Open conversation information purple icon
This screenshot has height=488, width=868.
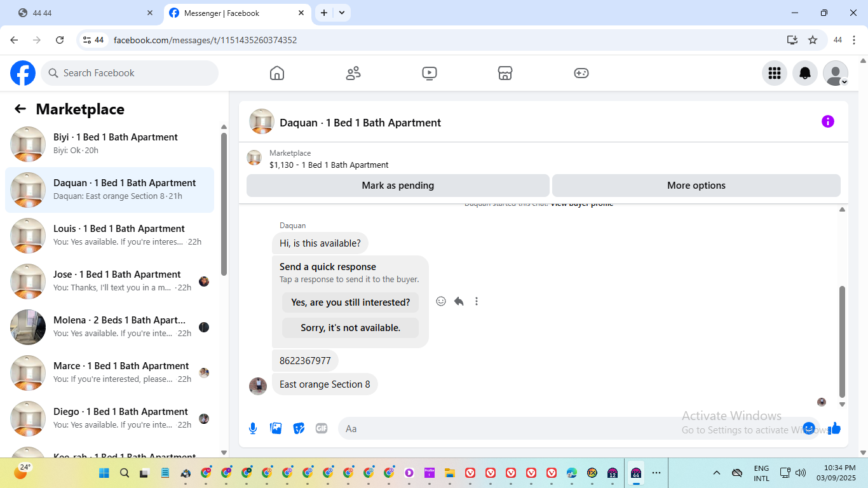coord(828,121)
